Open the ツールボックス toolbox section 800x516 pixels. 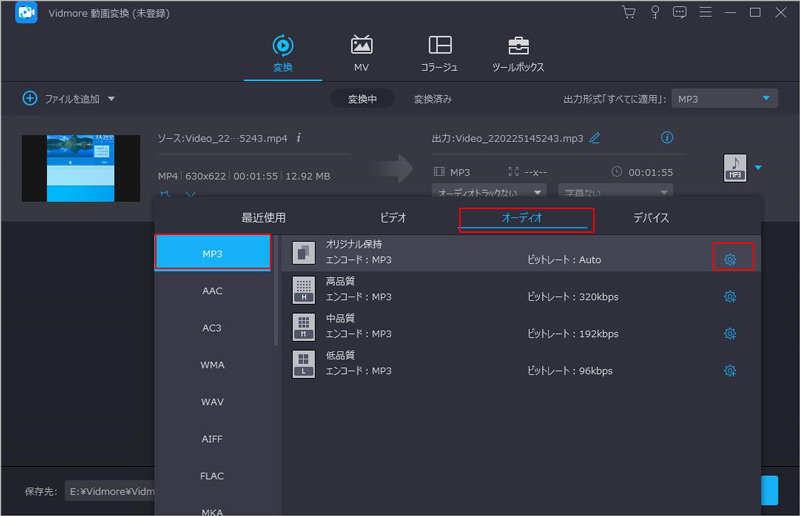[x=518, y=54]
